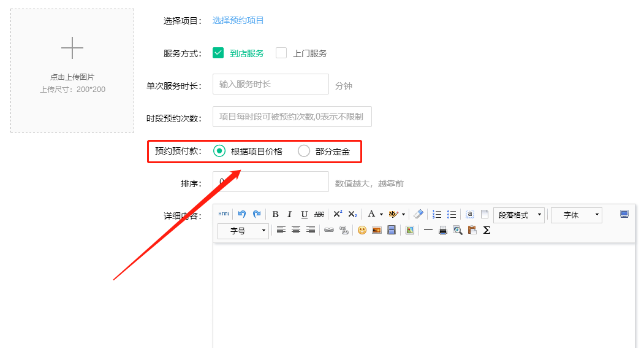Enable 到店服务 service option
This screenshot has height=354, width=644.
(218, 53)
